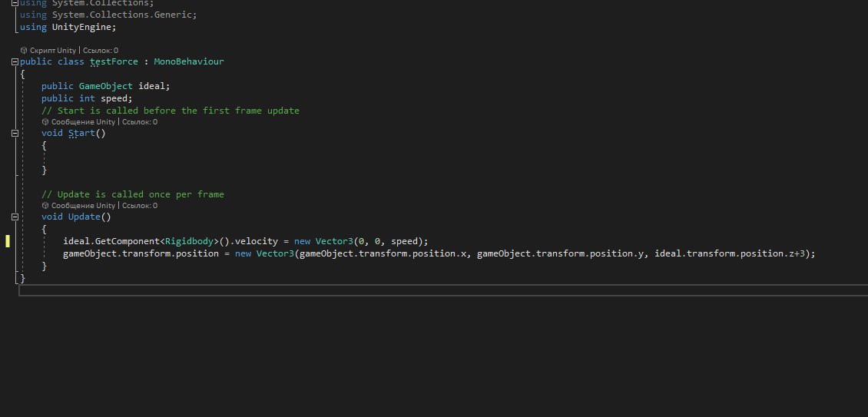The image size is (868, 417).
Task: Click the Start method name
Action: (81, 133)
